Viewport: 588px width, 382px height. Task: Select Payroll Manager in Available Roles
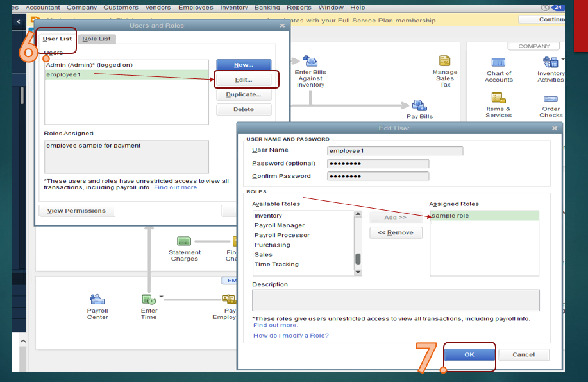click(303, 225)
